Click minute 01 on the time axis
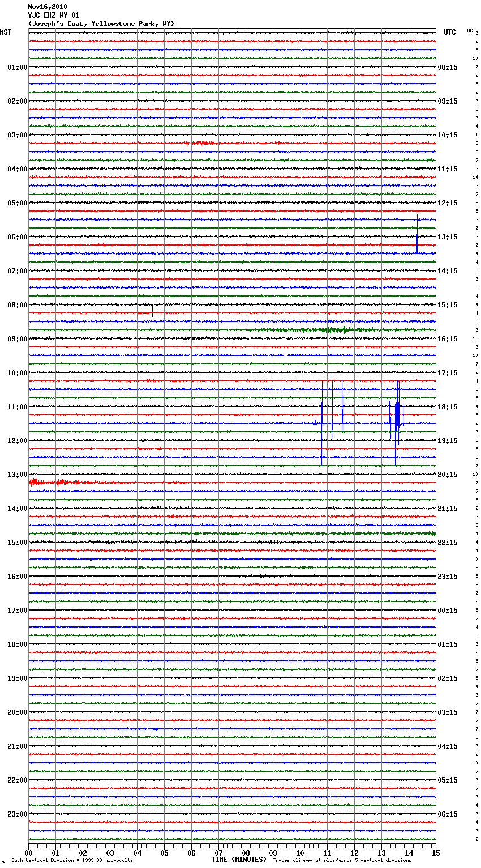The height and width of the screenshot is (868, 481). coord(55,853)
